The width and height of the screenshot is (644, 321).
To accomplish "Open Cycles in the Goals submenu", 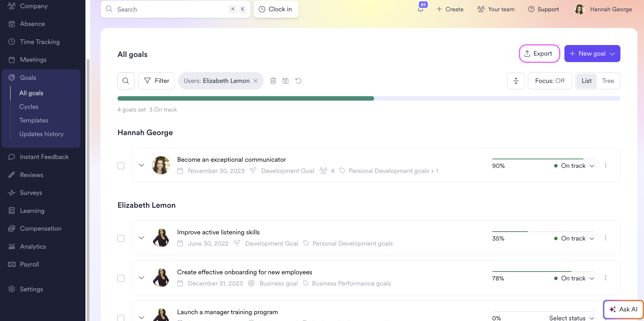I will pos(29,107).
